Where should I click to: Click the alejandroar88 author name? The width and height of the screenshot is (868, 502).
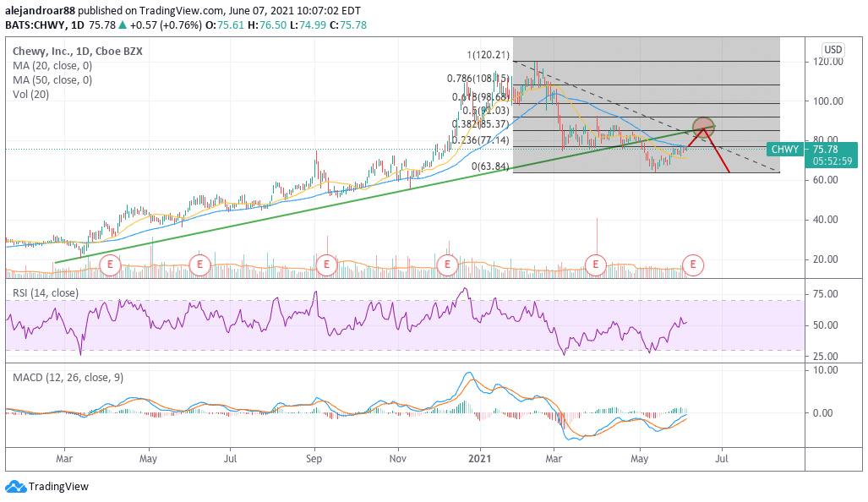click(40, 10)
